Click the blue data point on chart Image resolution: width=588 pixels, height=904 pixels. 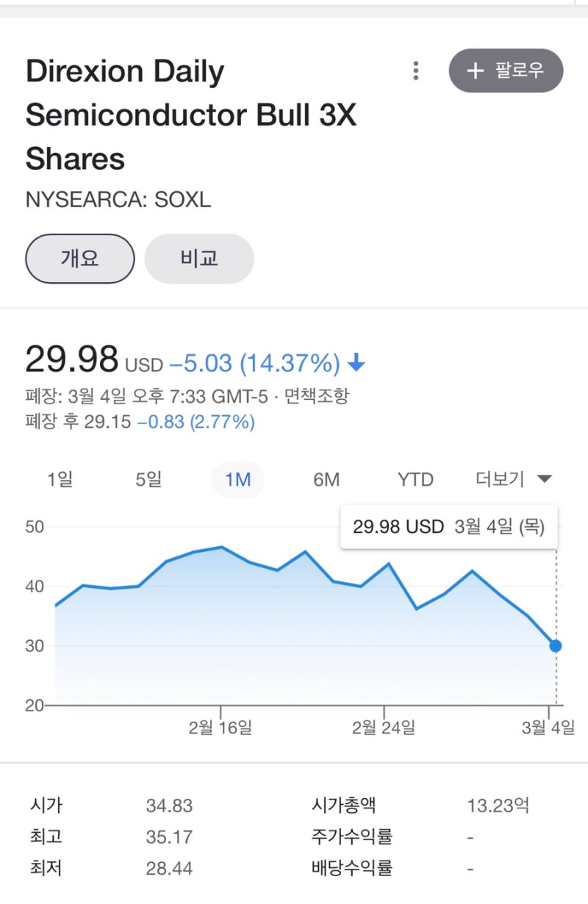pyautogui.click(x=556, y=646)
